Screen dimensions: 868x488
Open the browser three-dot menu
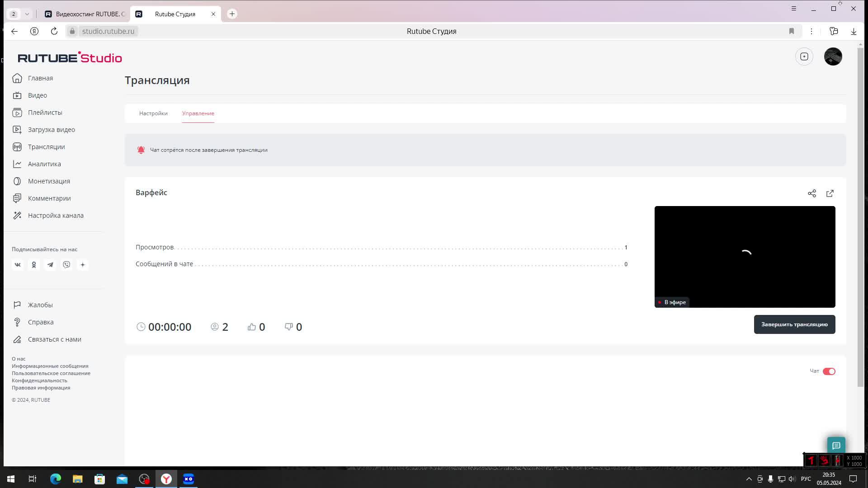811,31
